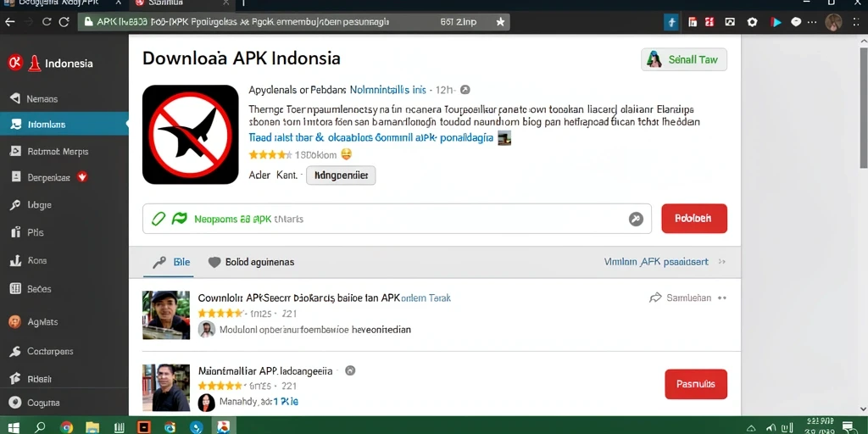Viewport: 868px width, 434px height.
Task: Close the Siamiua browser tab
Action: 225,3
